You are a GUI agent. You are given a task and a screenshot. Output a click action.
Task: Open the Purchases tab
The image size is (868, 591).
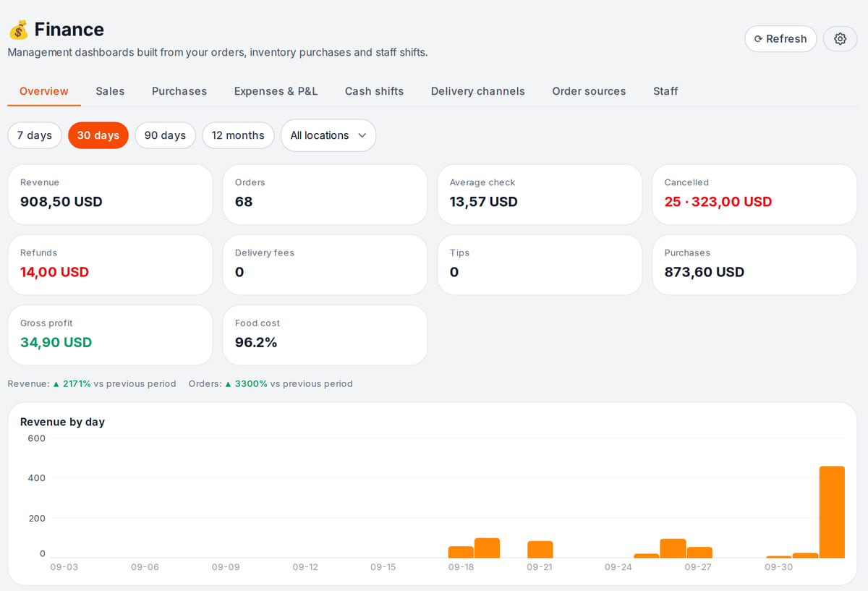(x=179, y=91)
